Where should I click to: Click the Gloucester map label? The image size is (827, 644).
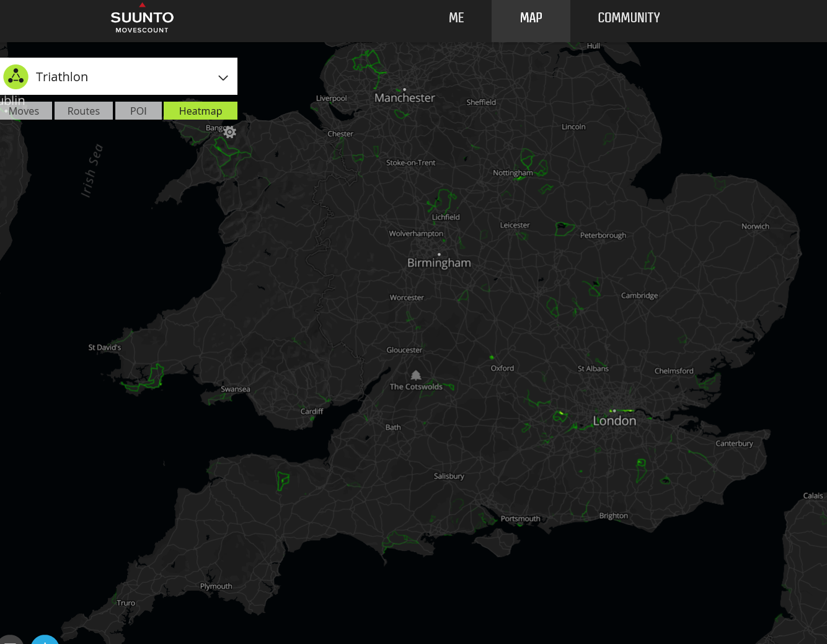coord(404,350)
